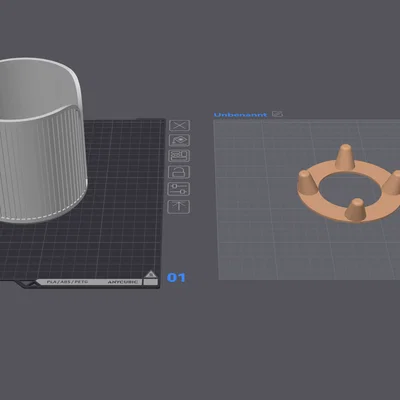Click the ANYCUBIC logo on bed plate

click(x=122, y=282)
